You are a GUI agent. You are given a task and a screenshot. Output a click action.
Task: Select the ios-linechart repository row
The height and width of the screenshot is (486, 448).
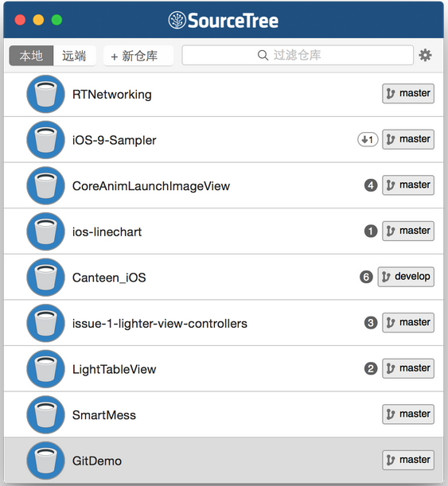(x=224, y=231)
